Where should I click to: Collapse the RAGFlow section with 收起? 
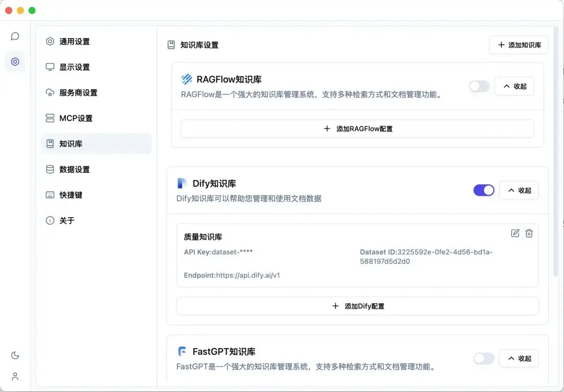pos(514,86)
